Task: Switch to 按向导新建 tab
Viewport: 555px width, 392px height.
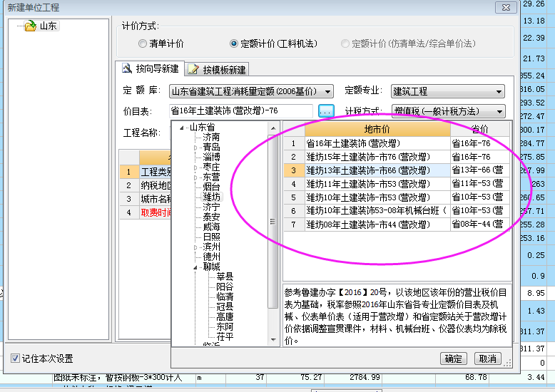Action: [x=150, y=68]
